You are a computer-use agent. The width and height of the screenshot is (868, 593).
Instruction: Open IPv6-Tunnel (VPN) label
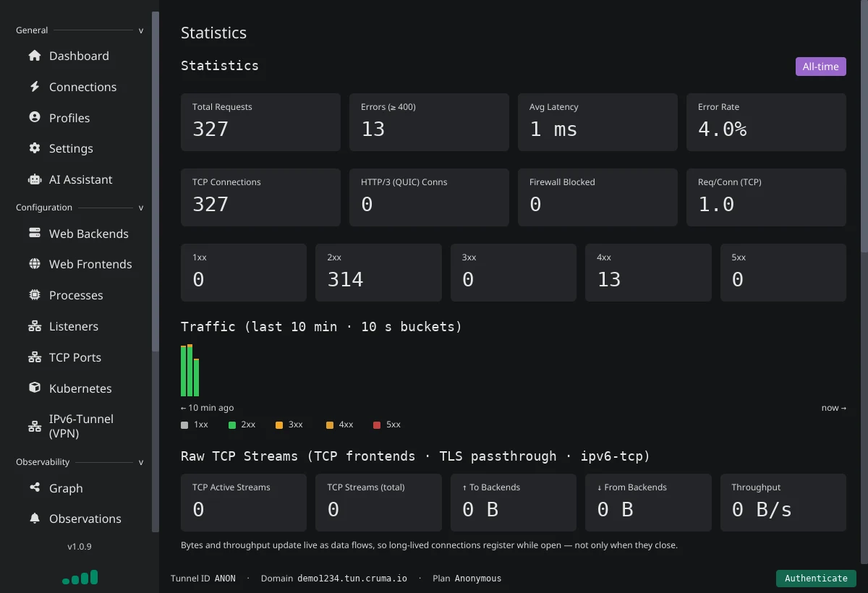[81, 426]
